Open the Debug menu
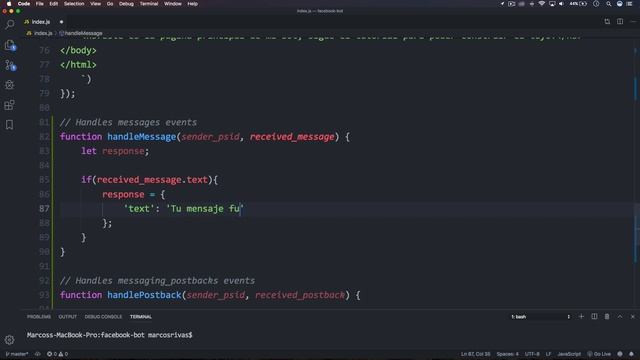The width and height of the screenshot is (640, 360). pos(126,4)
